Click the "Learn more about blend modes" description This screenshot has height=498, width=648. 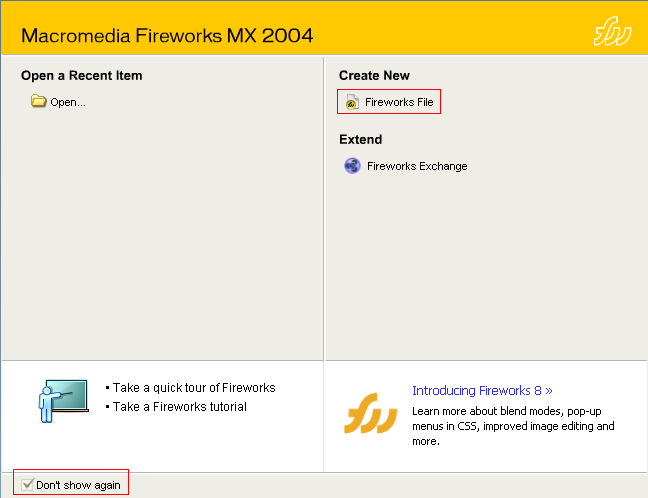click(x=513, y=426)
